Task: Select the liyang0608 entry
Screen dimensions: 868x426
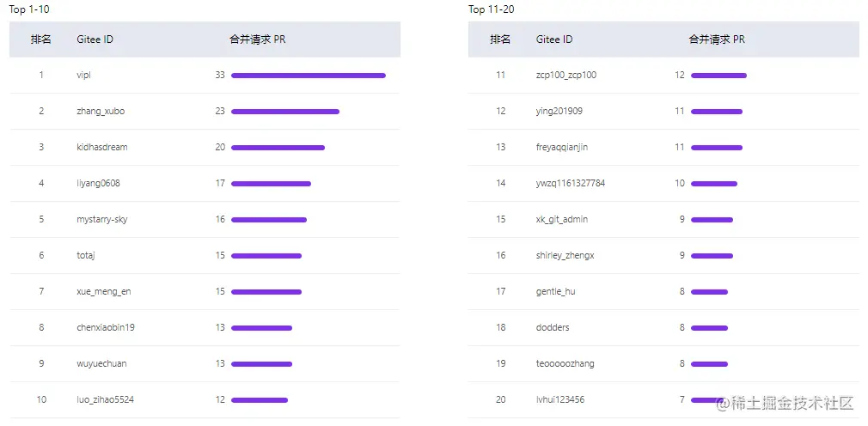Action: [x=98, y=183]
